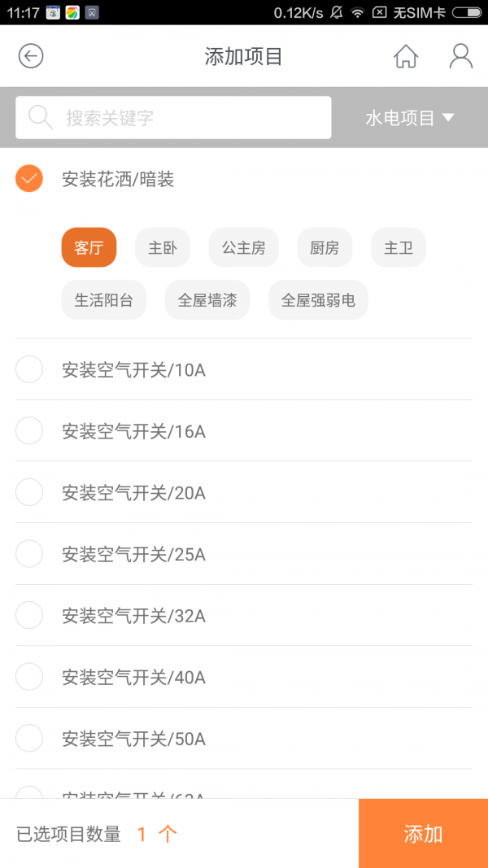
Task: Go to home via house icon
Action: pyautogui.click(x=406, y=56)
